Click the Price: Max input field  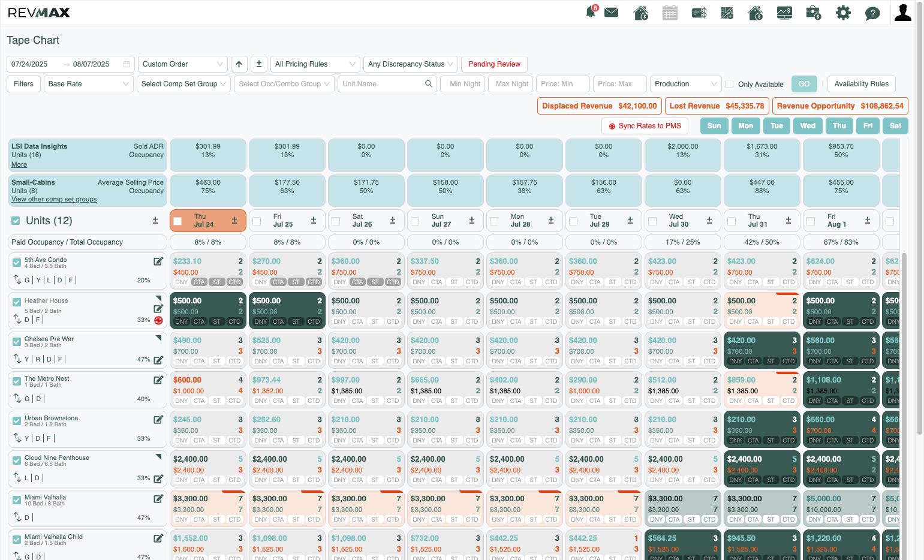(620, 84)
